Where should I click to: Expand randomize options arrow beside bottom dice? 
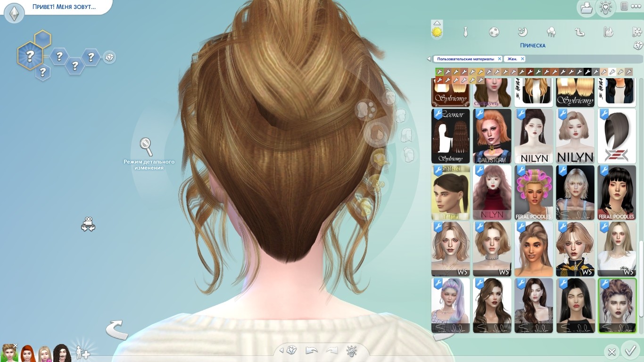[281, 350]
